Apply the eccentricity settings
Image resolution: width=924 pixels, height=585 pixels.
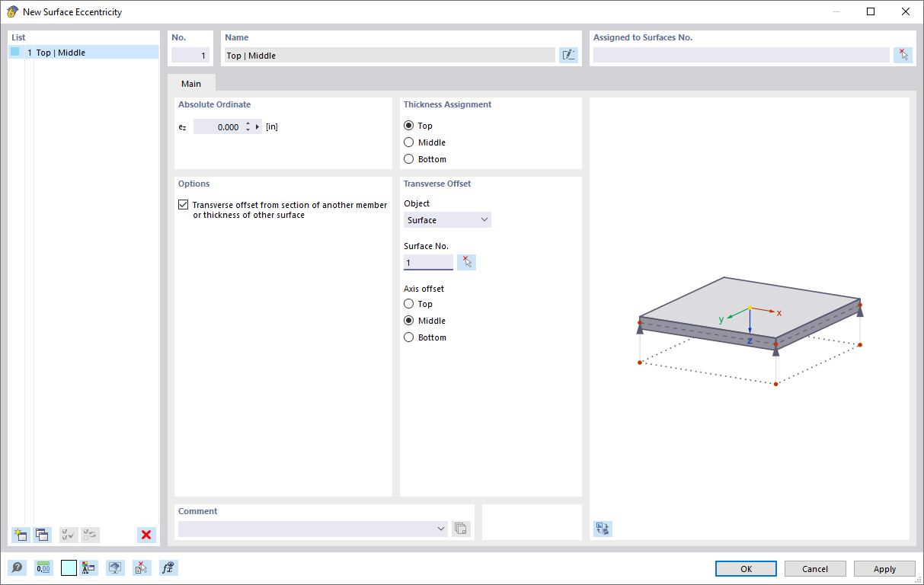pos(884,568)
